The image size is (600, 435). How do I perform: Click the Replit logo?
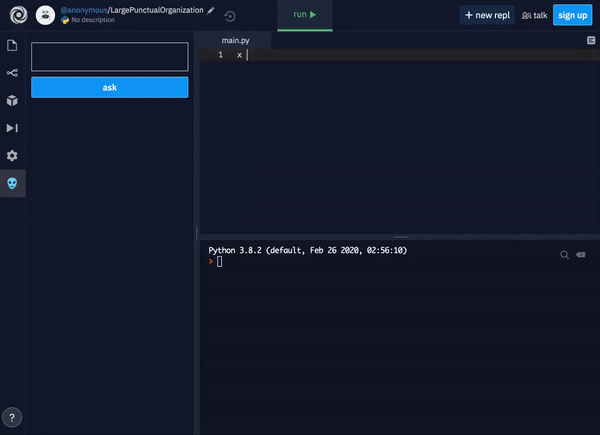[18, 15]
